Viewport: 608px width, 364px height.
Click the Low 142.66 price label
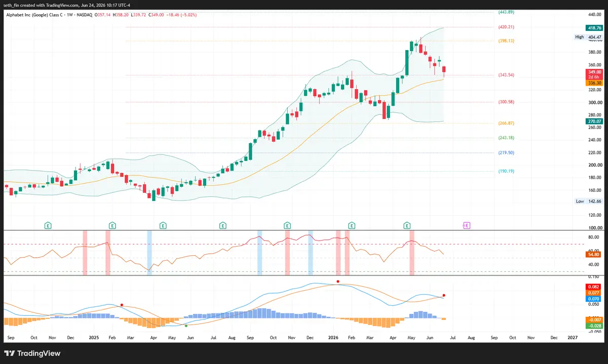(x=588, y=201)
